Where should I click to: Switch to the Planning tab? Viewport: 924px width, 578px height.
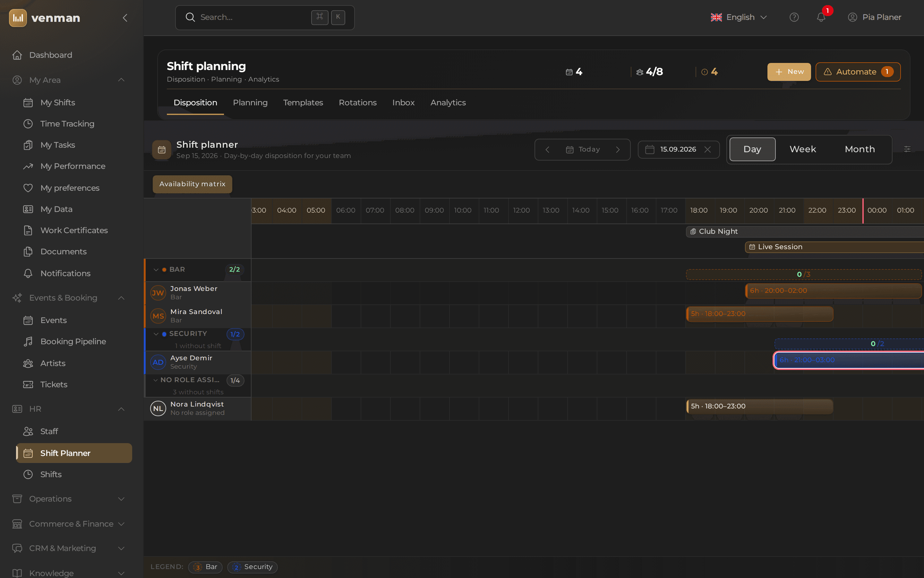[x=250, y=103]
